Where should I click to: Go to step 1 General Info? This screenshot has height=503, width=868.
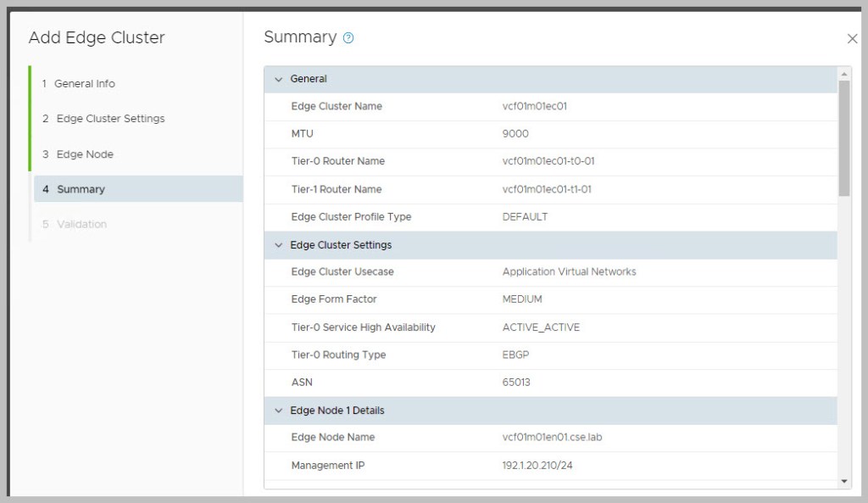(84, 84)
